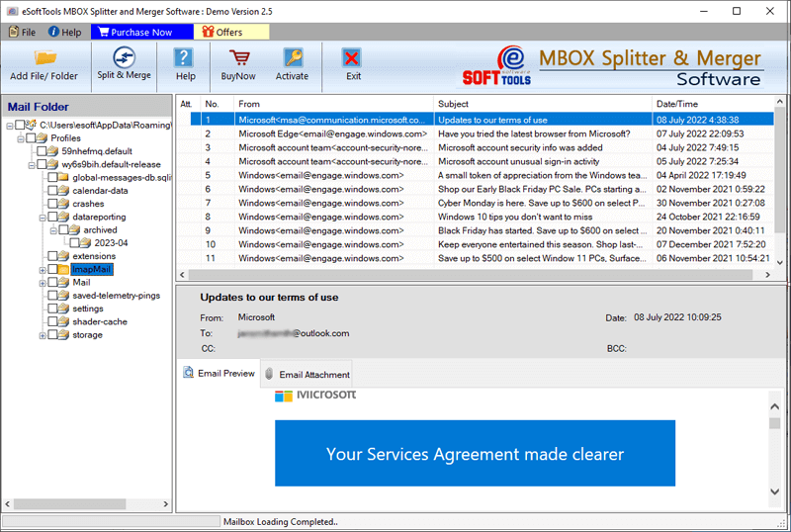Click the shader-cache folder icon
791x532 pixels.
(x=63, y=321)
